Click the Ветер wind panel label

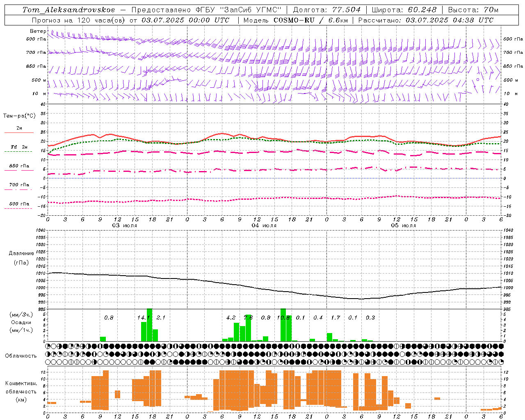pyautogui.click(x=38, y=31)
